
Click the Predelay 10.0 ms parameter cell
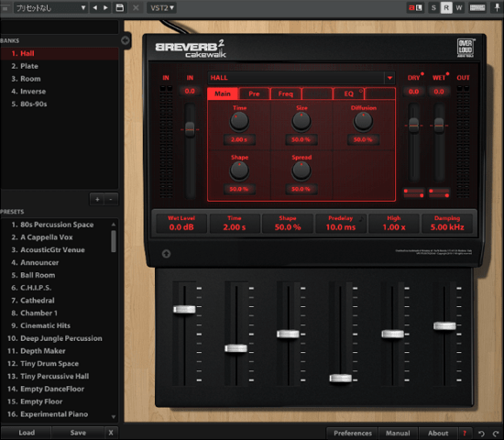tap(341, 224)
